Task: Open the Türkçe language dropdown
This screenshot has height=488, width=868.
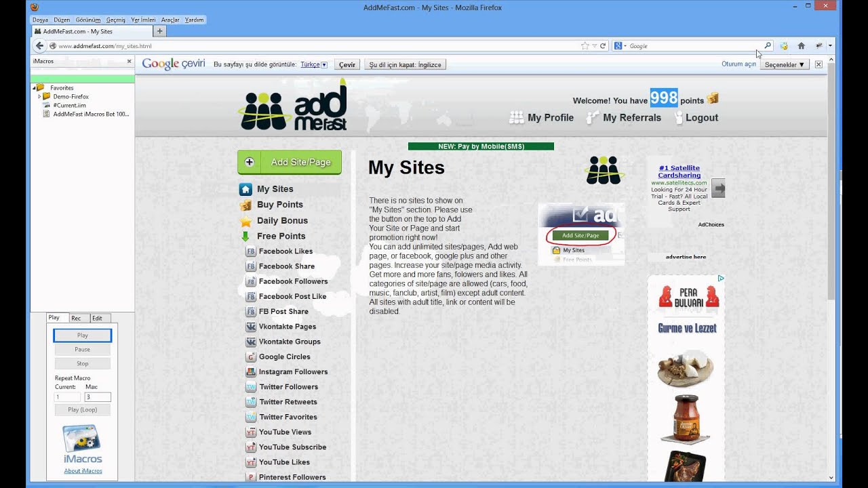Action: point(314,64)
